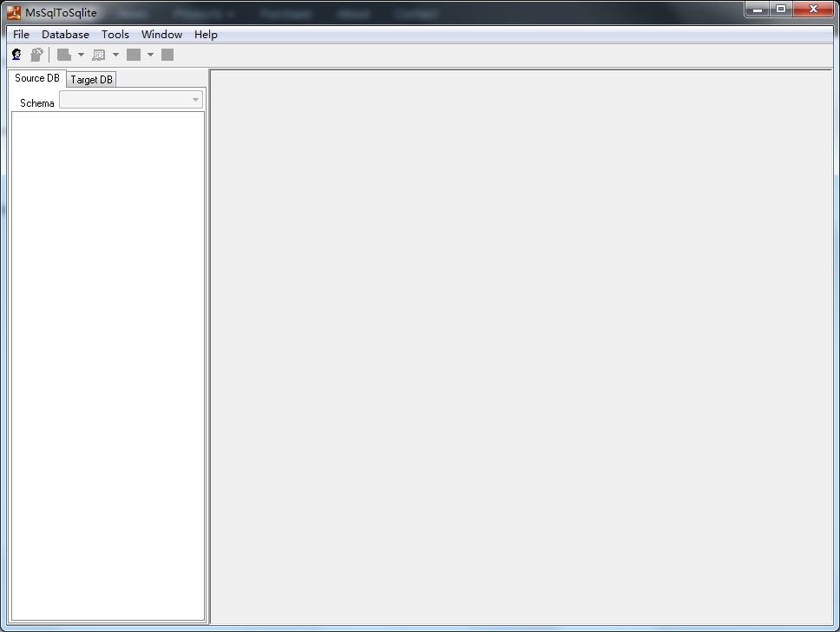Expand arrow next to the table-grid icon
840x632 pixels.
[x=115, y=55]
